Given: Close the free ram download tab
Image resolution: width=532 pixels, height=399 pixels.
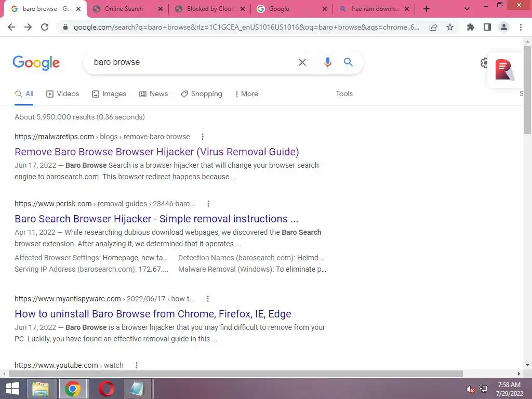Looking at the screenshot, I should [407, 9].
